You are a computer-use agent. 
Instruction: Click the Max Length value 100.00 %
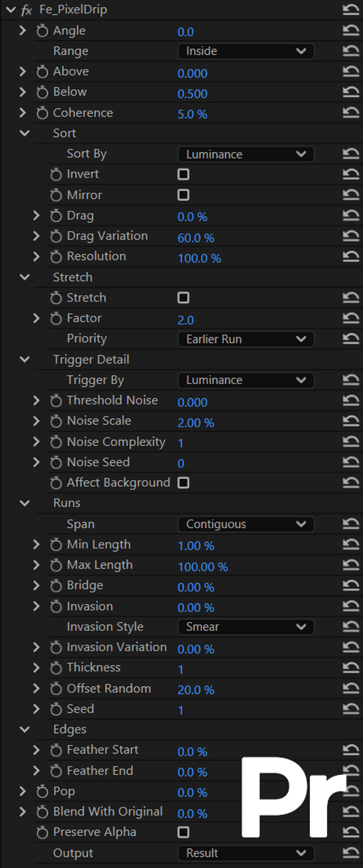tap(202, 567)
